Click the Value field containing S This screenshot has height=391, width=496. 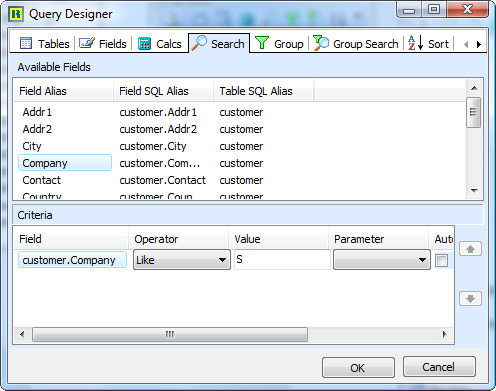(x=282, y=260)
